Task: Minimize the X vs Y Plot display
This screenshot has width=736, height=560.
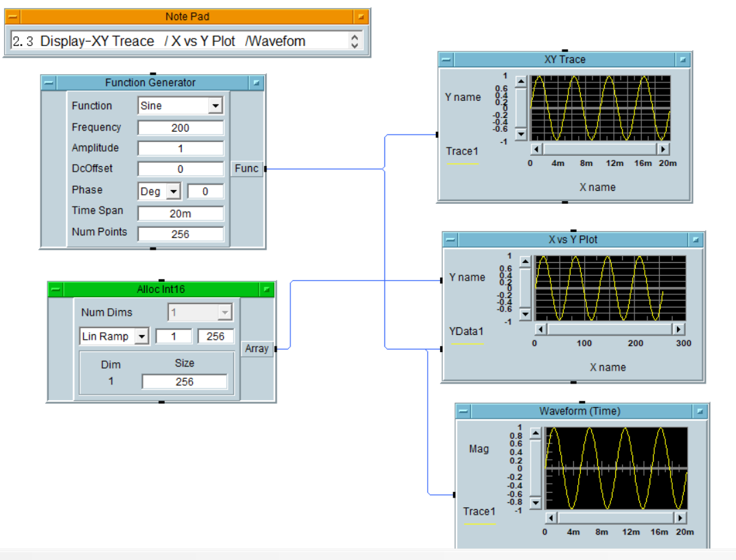Action: [x=450, y=240]
